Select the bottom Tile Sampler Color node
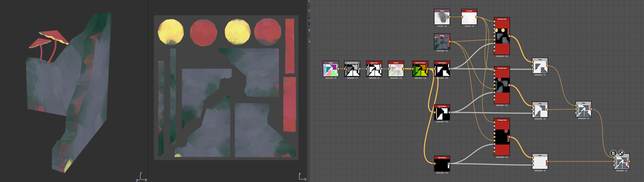Screen dimensions: 644x182 [x=502, y=137]
